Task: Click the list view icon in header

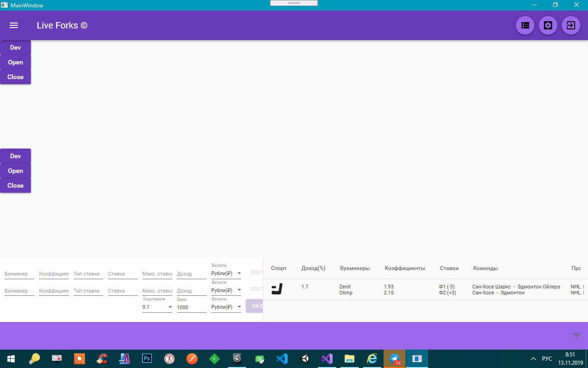Action: (x=525, y=25)
